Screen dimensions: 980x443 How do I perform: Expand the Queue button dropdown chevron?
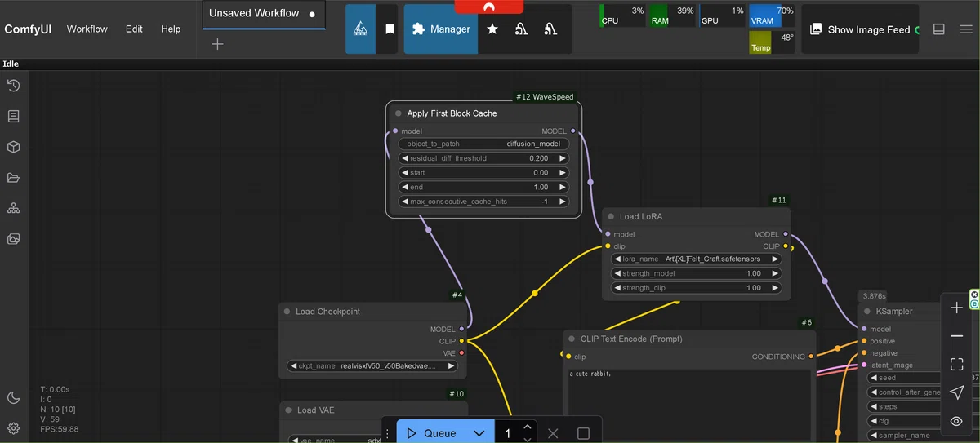(x=479, y=433)
